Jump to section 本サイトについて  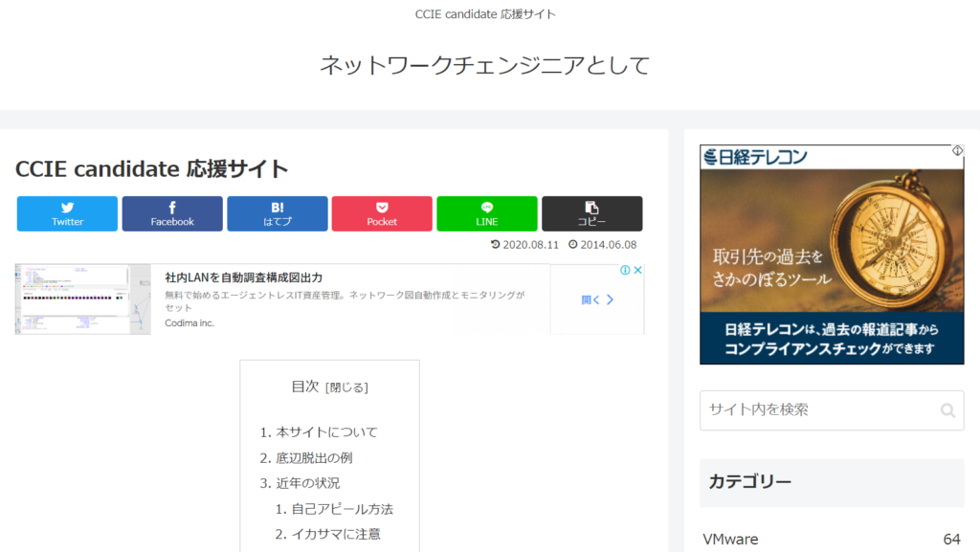327,432
